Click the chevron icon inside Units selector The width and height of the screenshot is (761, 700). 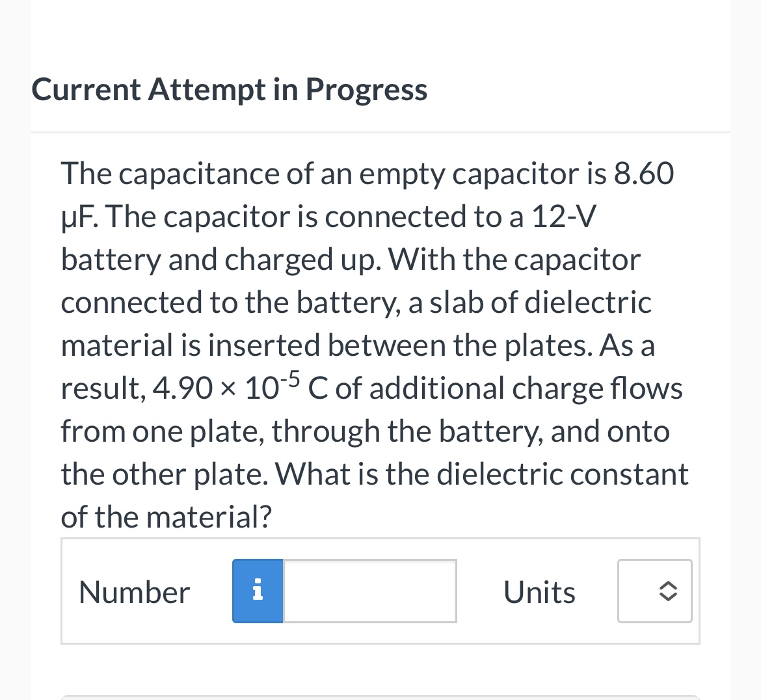[x=669, y=591]
